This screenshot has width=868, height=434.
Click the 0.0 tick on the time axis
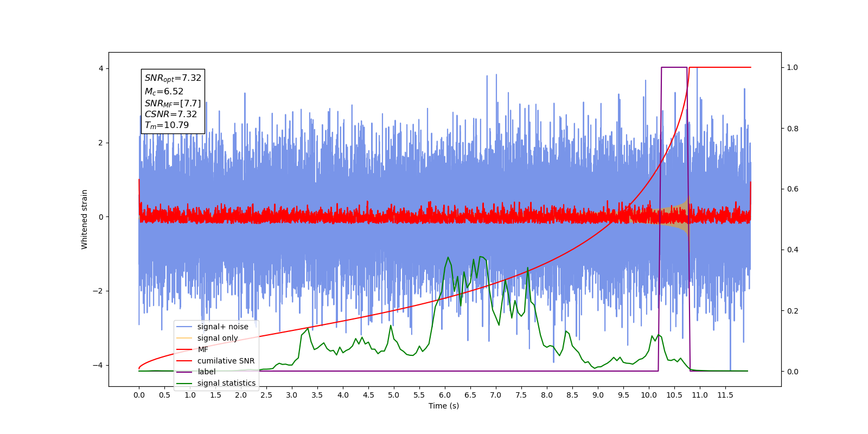point(139,395)
